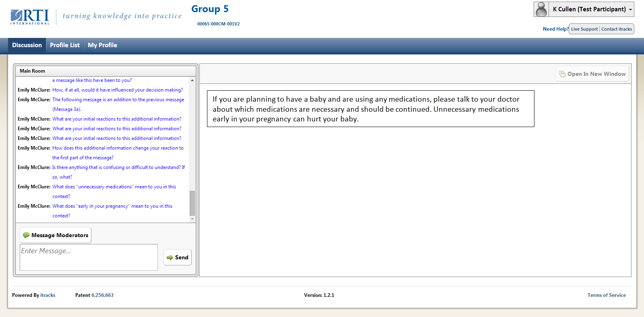The width and height of the screenshot is (644, 317).
Task: Click the "unnecessary medications" question message
Action: click(114, 192)
